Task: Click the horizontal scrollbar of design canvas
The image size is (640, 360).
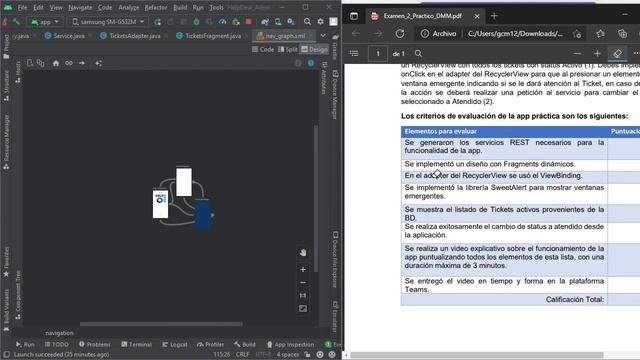Action: point(161,324)
